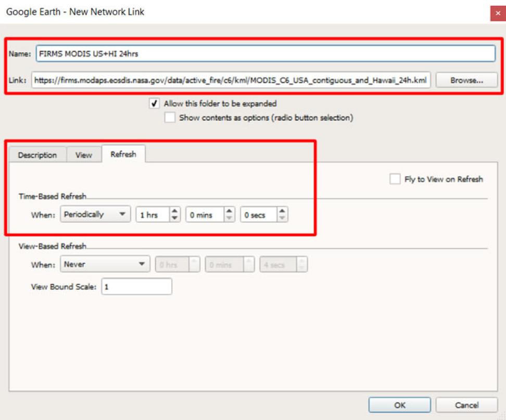Switch to the View tab

(x=84, y=155)
